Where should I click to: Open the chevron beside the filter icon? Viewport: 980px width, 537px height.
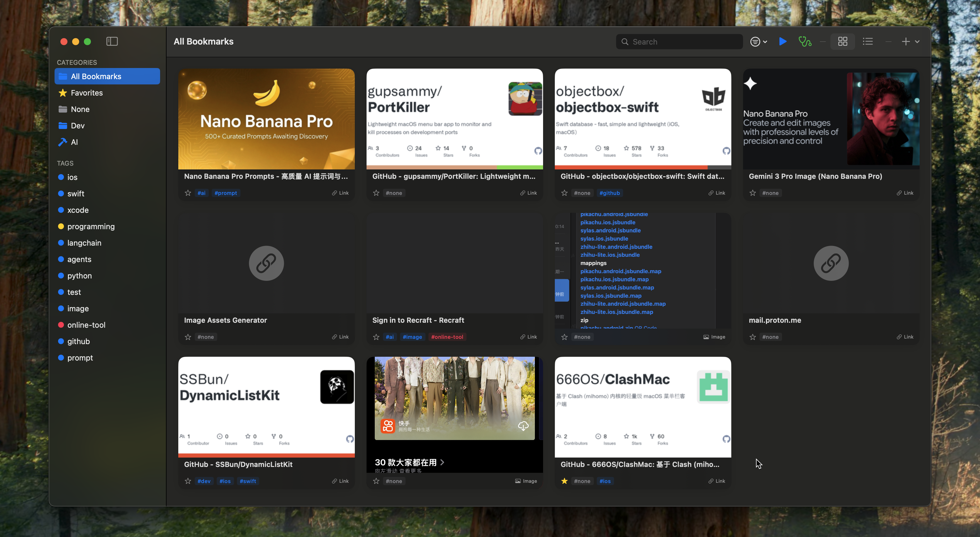point(765,41)
